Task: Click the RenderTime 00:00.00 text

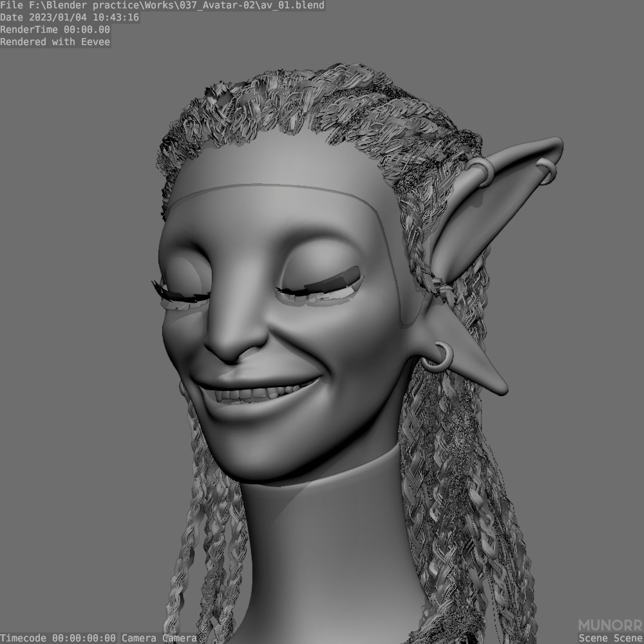Action: coord(55,30)
